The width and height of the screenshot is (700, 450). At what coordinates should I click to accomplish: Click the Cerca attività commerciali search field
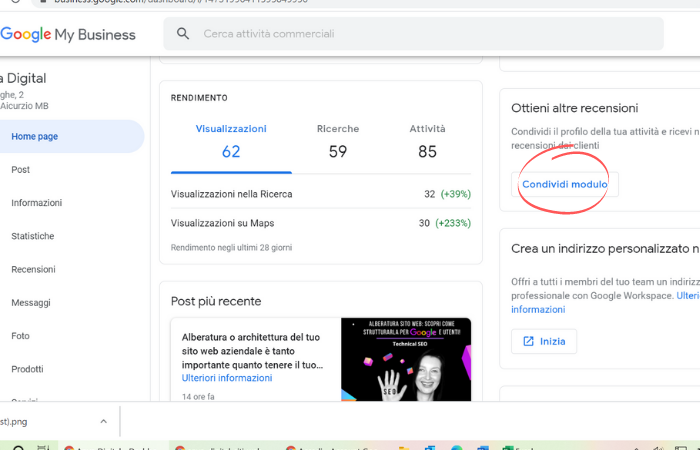pos(420,34)
